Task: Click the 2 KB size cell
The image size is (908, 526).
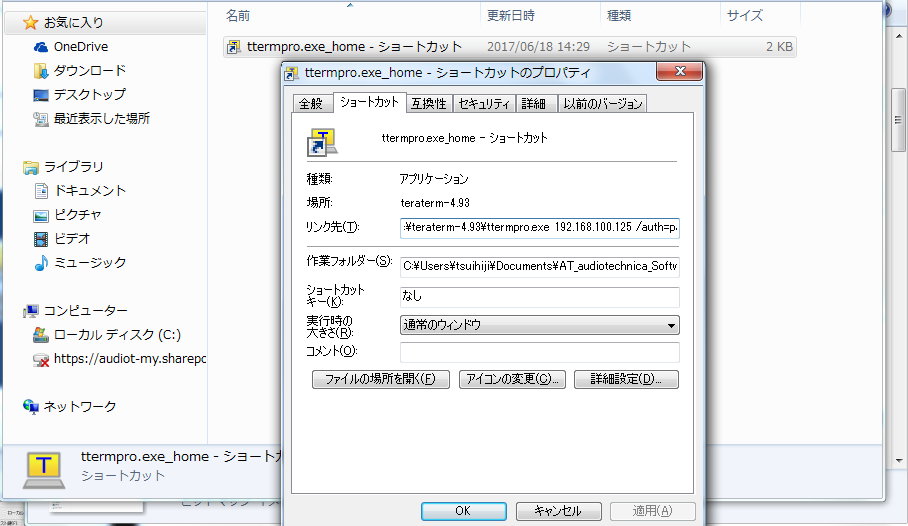Action: click(x=779, y=47)
